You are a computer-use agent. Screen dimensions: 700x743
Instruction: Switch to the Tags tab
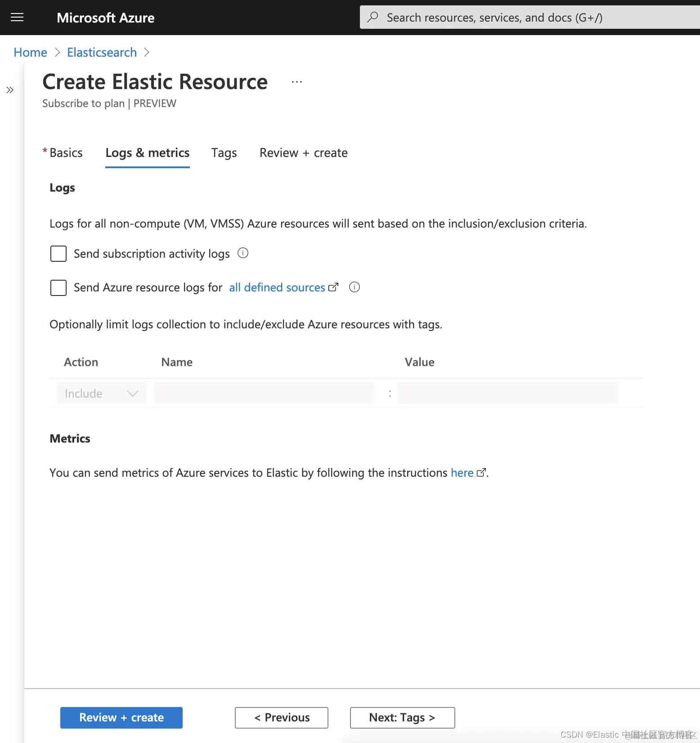pyautogui.click(x=224, y=153)
